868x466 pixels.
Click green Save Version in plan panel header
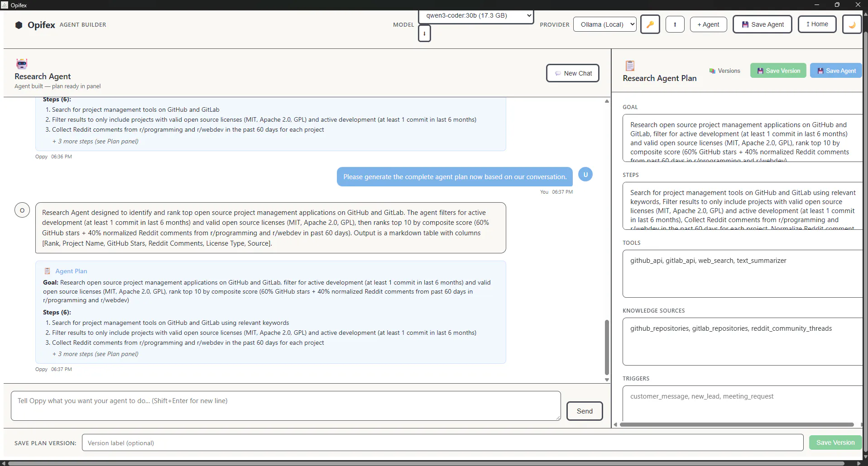coord(778,71)
